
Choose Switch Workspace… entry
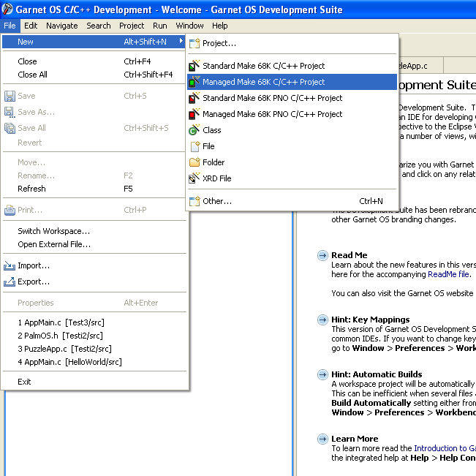[94, 231]
